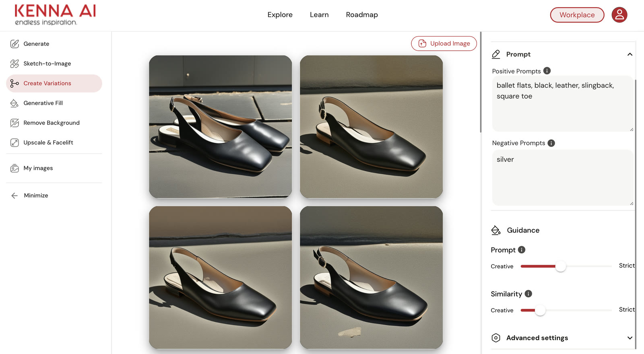
Task: Adjust the Prompt guidance slider handle
Action: (561, 266)
